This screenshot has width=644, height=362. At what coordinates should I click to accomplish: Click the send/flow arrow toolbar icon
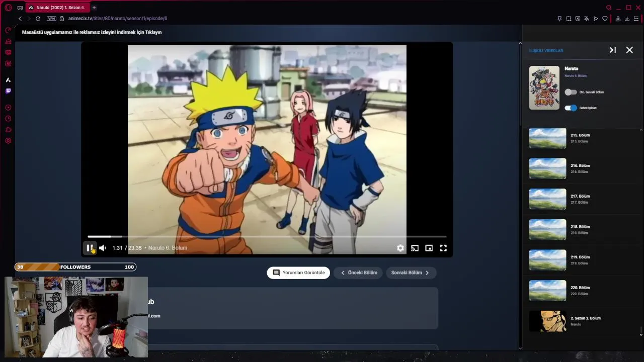[x=596, y=19]
